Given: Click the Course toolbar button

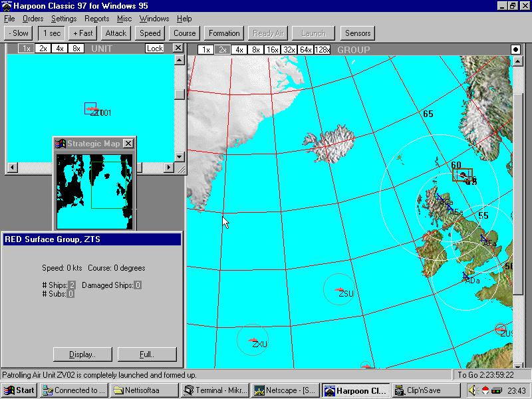Looking at the screenshot, I should (185, 33).
